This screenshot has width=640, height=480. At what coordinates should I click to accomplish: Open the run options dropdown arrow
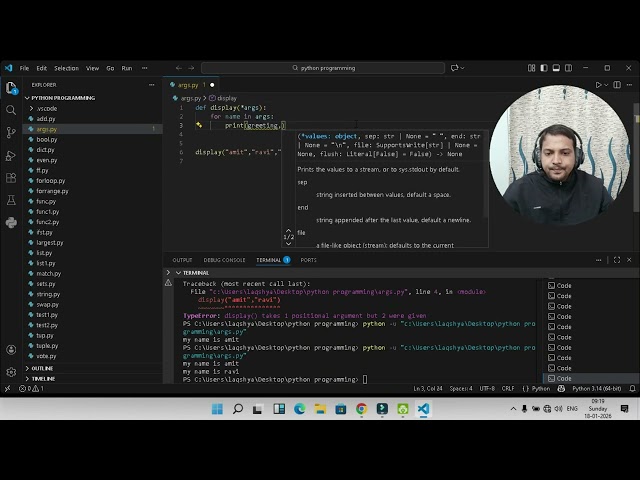point(606,85)
